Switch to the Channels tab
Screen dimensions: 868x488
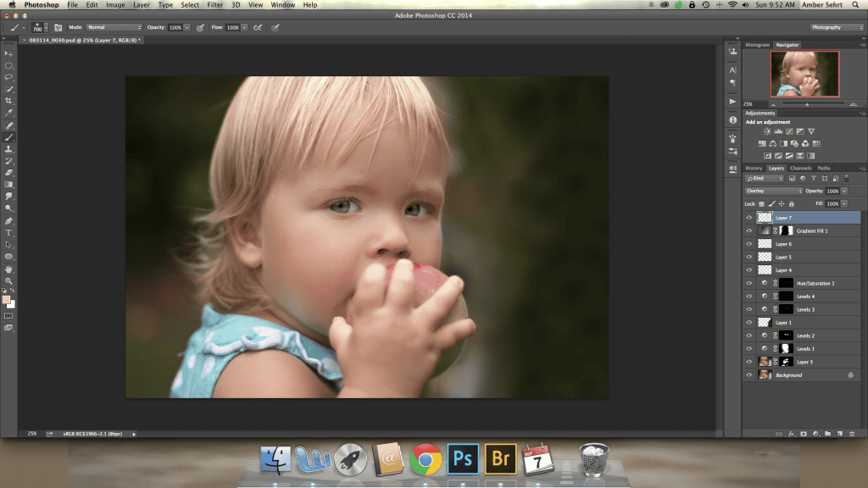(x=801, y=169)
